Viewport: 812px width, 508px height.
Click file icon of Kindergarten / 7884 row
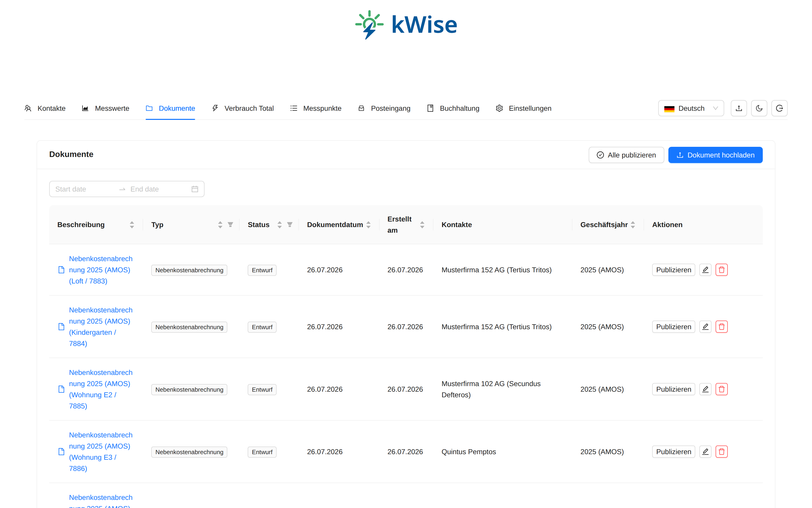(x=61, y=327)
